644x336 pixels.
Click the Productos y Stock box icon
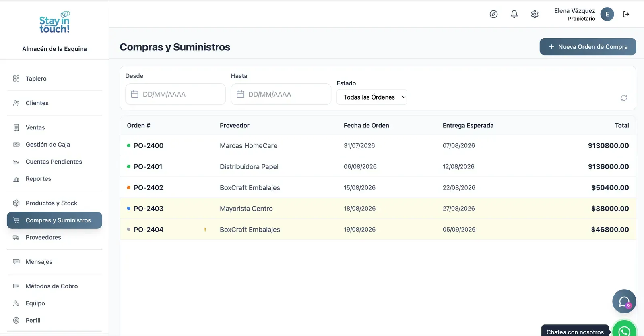16,203
